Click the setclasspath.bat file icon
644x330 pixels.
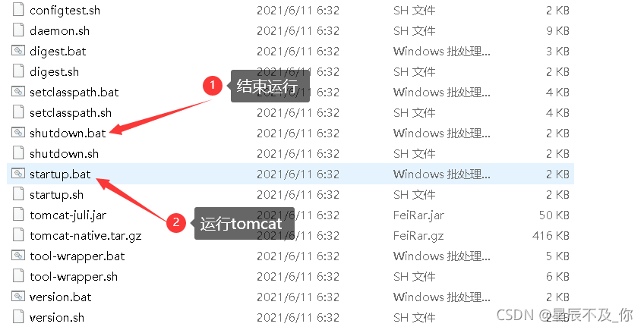(18, 92)
